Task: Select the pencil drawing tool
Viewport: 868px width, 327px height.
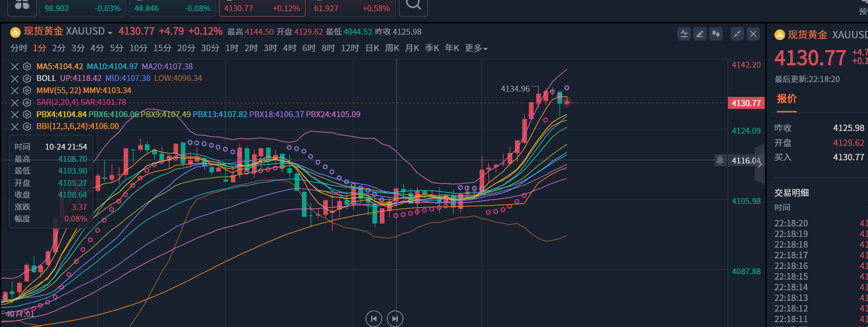Action: tap(700, 34)
